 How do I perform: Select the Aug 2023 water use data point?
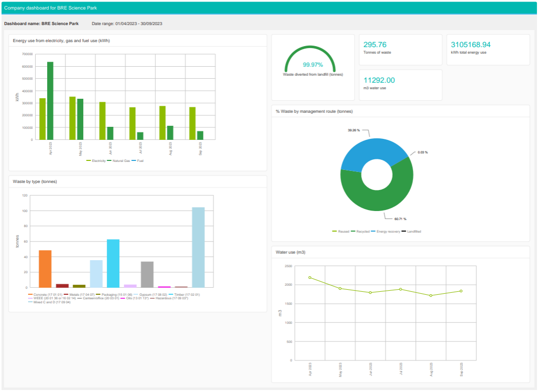[x=431, y=295]
